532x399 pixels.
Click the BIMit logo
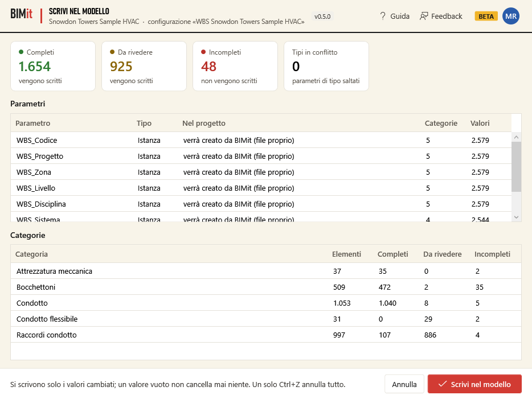tap(22, 14)
